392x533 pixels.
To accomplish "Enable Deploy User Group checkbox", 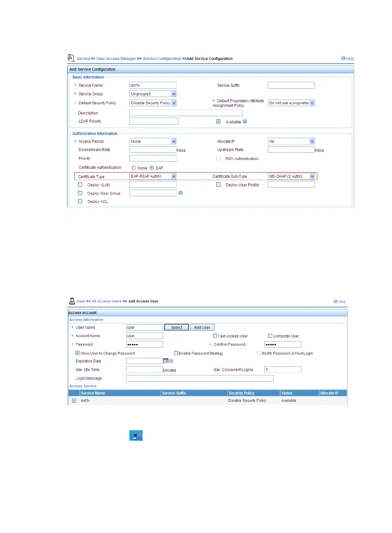I will click(x=80, y=193).
